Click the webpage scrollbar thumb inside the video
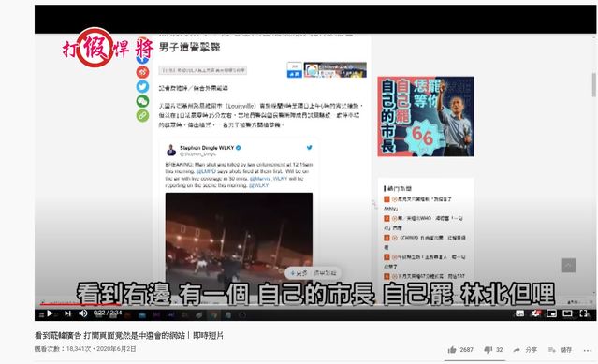598x364 pixels. point(593,84)
